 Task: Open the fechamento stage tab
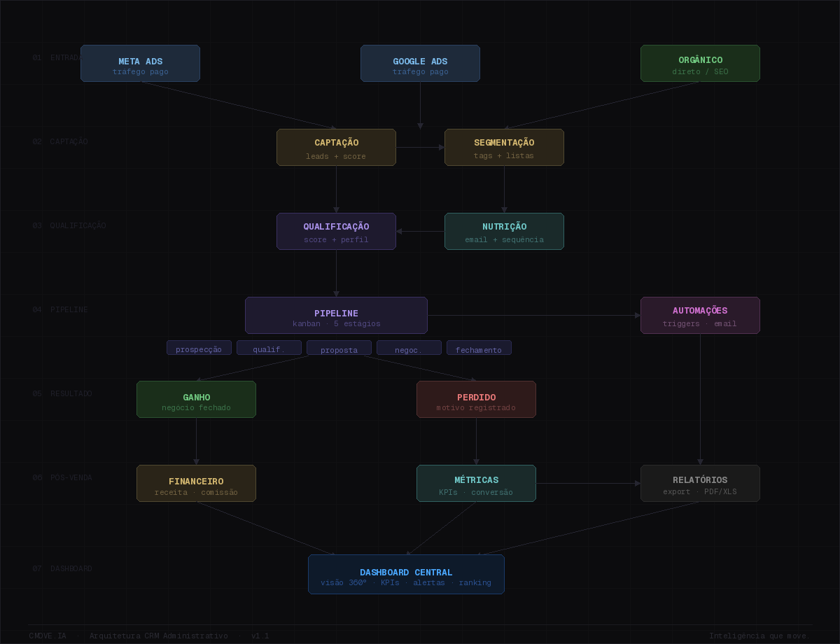pos(479,348)
